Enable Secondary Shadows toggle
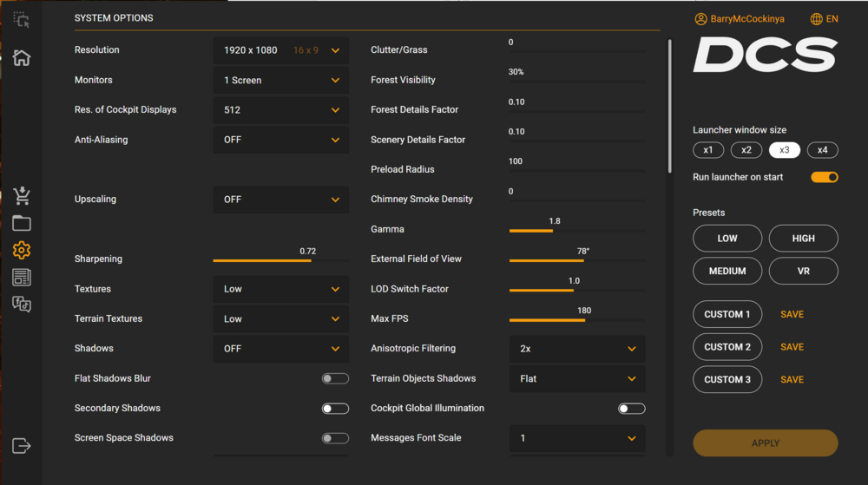This screenshot has width=868, height=485. point(335,409)
